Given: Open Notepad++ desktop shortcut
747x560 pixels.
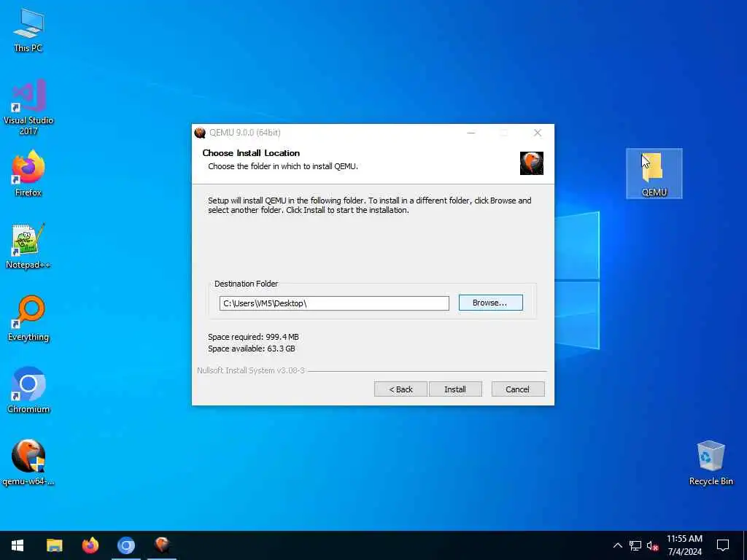Looking at the screenshot, I should tap(28, 246).
